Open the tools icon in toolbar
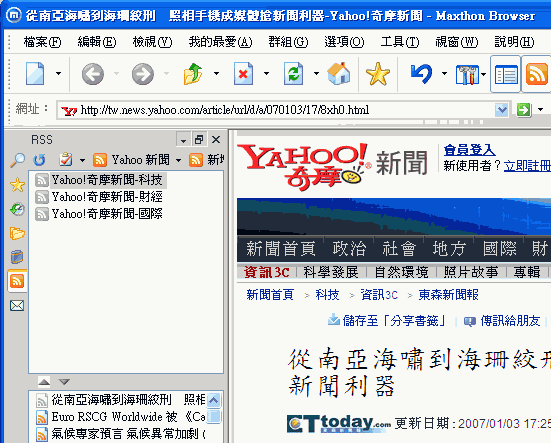 467,74
